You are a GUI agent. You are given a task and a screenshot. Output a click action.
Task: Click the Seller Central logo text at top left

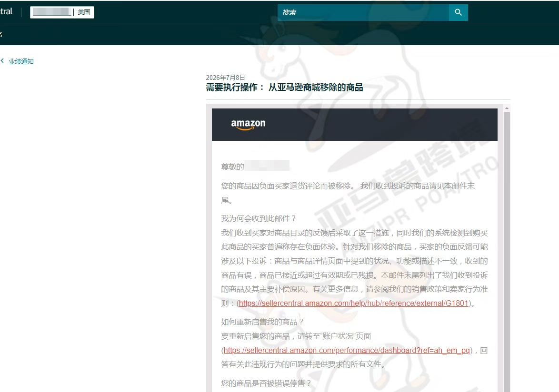tap(6, 11)
